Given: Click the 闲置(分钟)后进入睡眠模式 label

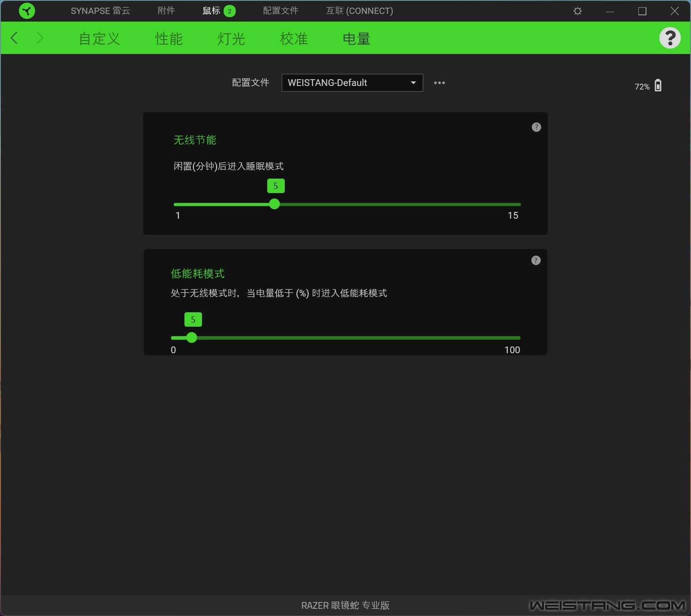Looking at the screenshot, I should (229, 166).
